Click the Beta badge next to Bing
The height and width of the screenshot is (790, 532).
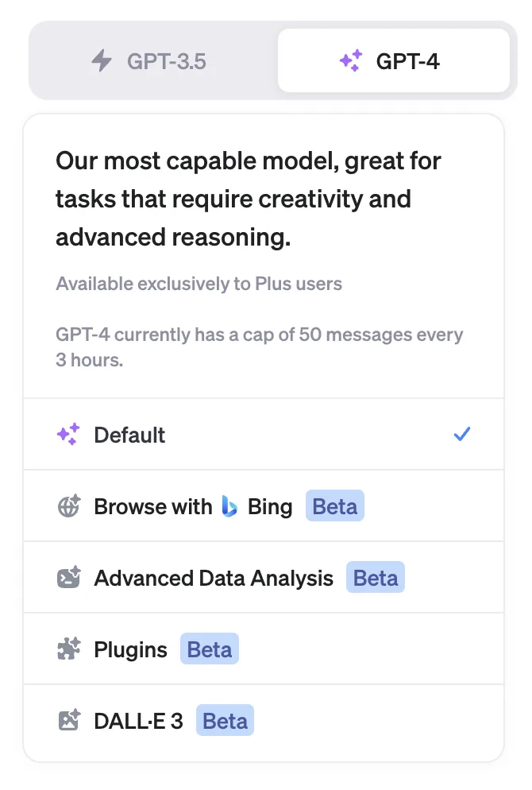tap(335, 506)
